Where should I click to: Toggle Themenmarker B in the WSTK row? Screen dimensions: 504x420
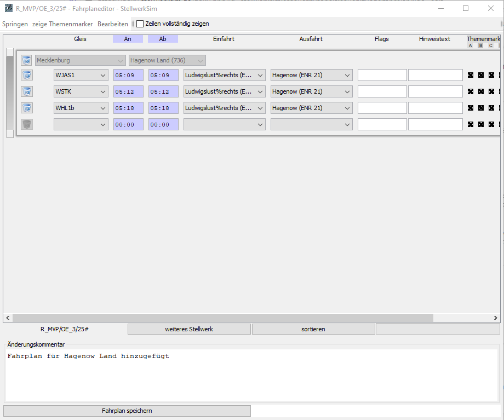click(x=481, y=91)
